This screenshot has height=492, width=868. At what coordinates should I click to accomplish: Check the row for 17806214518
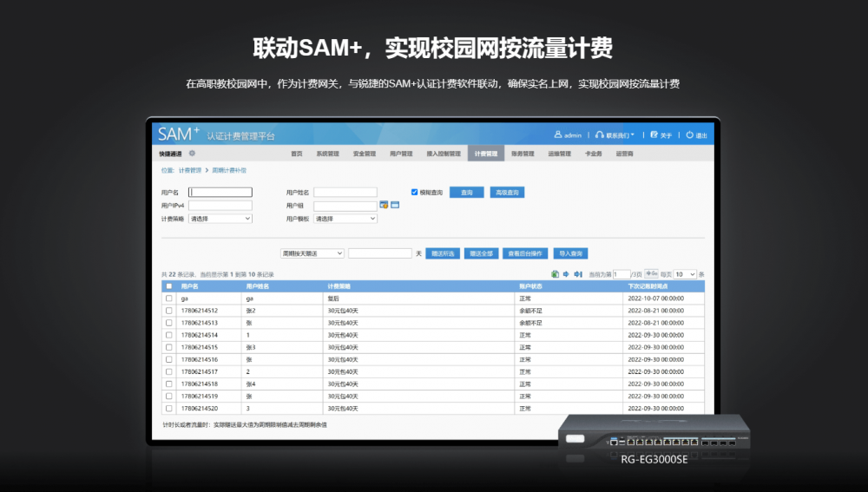click(169, 384)
